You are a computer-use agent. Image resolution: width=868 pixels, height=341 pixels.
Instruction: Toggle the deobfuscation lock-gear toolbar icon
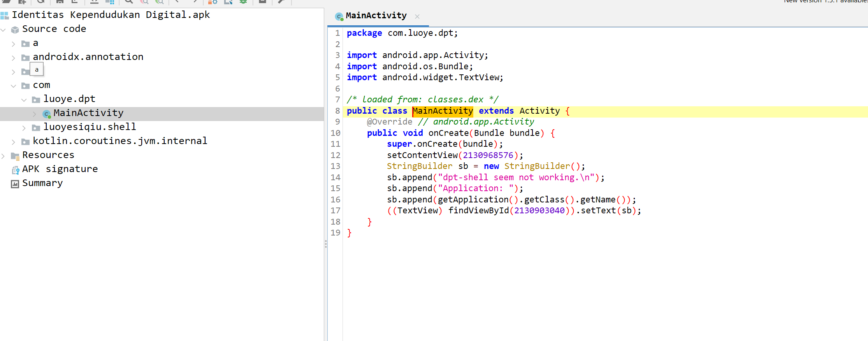[213, 2]
